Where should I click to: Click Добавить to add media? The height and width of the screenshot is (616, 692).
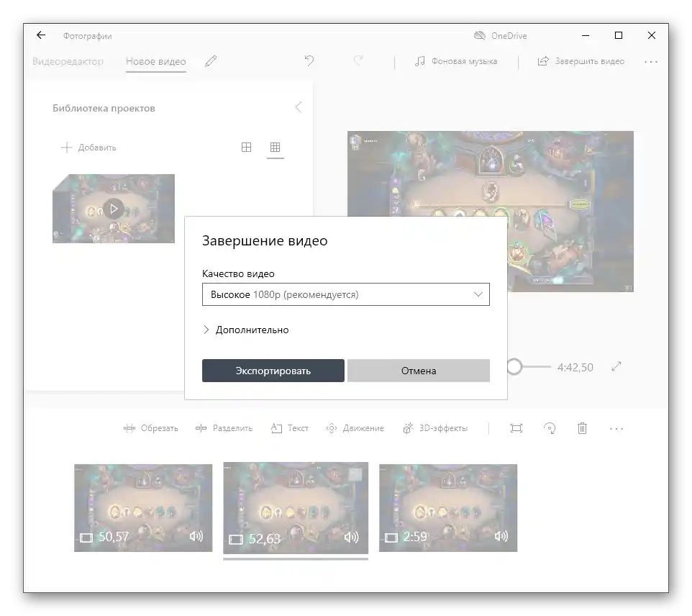[x=88, y=148]
